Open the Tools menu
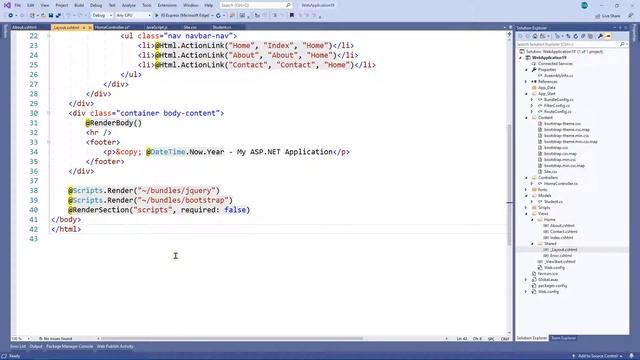Image resolution: width=640 pixels, height=360 pixels. point(147,5)
